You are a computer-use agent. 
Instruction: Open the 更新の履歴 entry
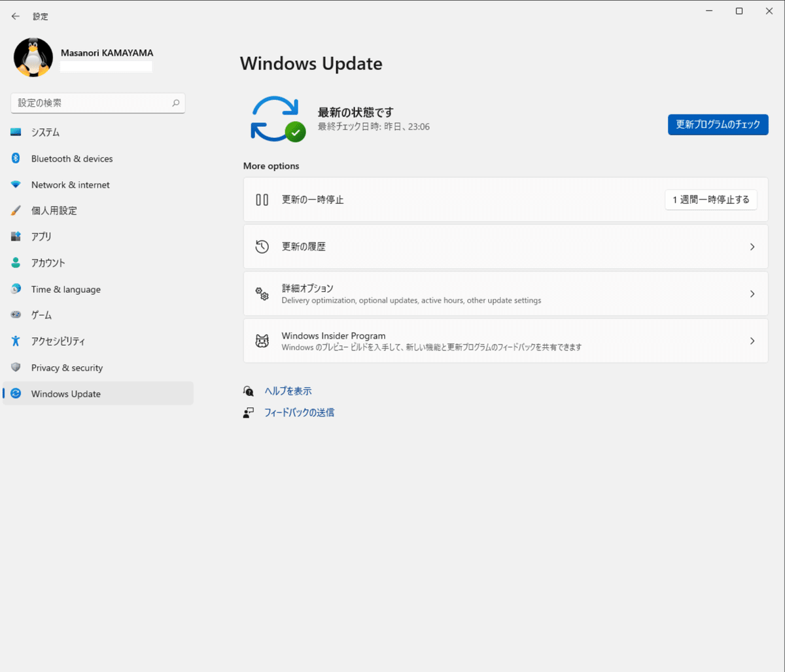click(506, 246)
